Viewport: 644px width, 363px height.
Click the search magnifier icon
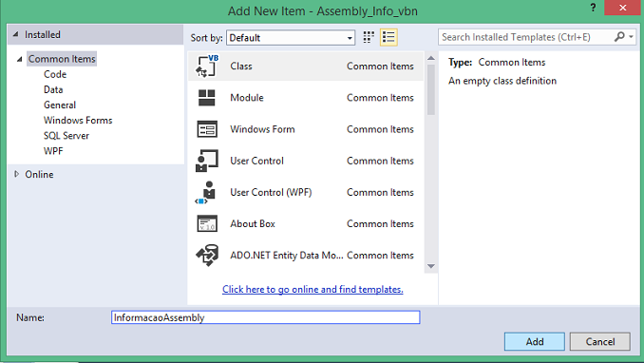coord(619,37)
